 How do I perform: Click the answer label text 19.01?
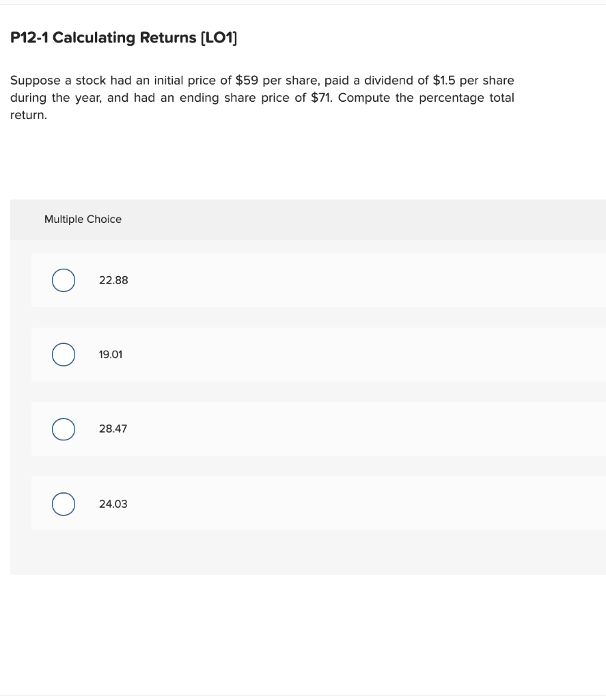click(109, 355)
